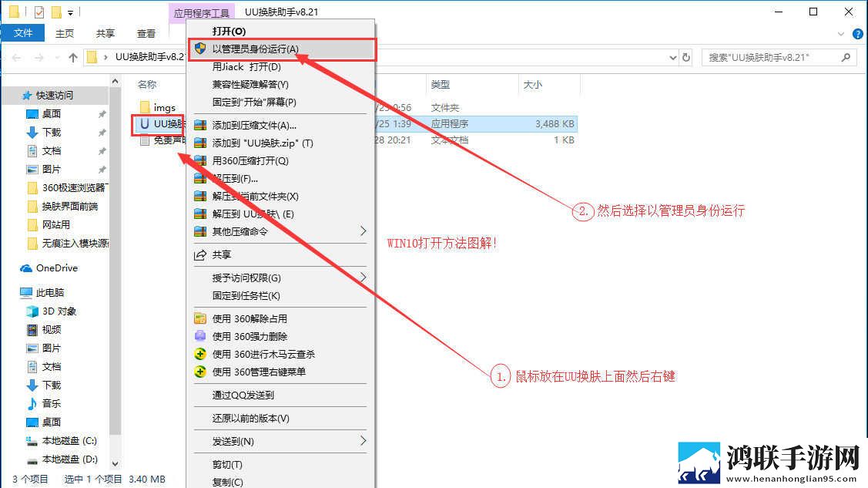Click the green icon beside 使用 360管理右键菜单
868x488 pixels.
[x=199, y=372]
